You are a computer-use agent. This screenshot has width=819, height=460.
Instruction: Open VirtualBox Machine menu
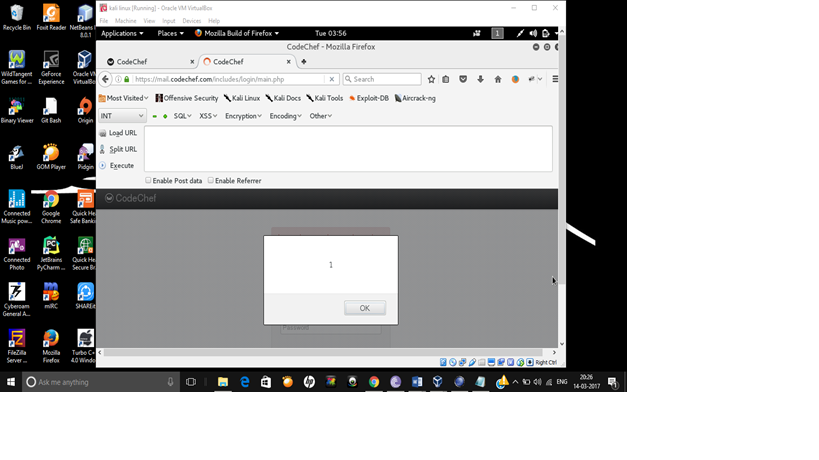click(x=125, y=21)
